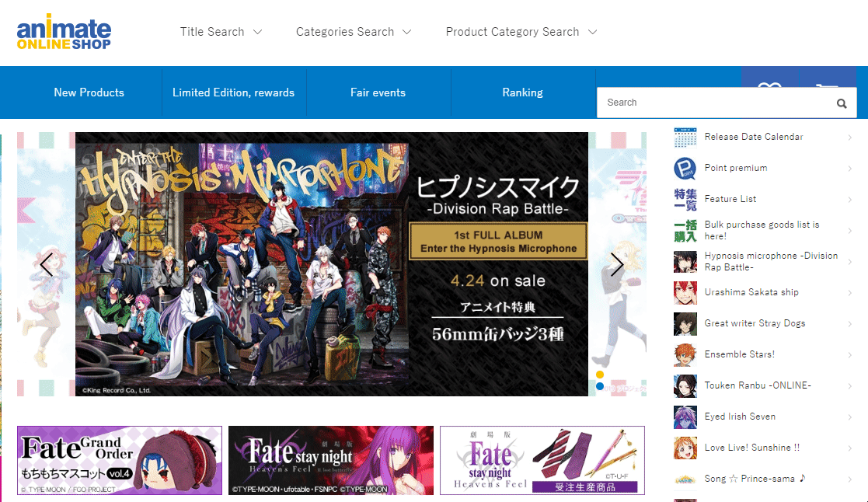Image resolution: width=868 pixels, height=502 pixels.
Task: Click the Urashima Sakata ship avatar icon
Action: [x=685, y=293]
